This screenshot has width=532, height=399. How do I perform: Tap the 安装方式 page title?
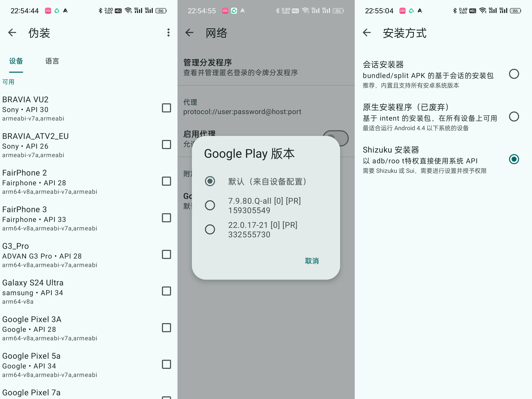click(405, 33)
